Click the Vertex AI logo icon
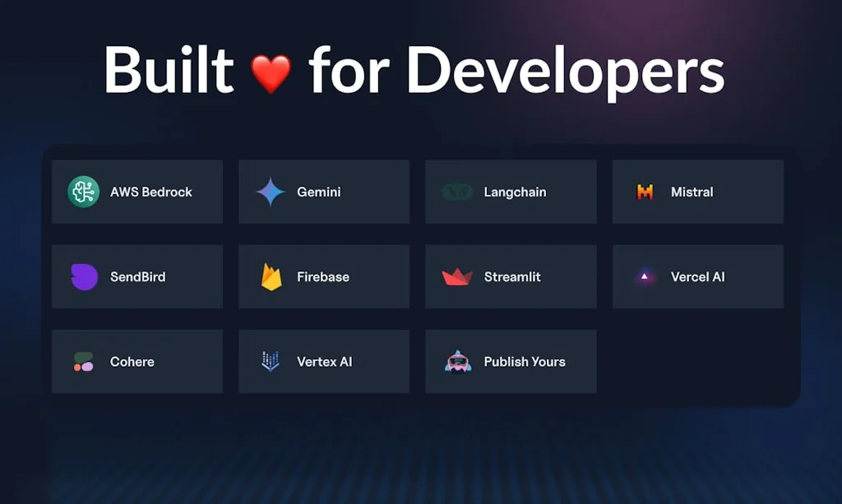Screen dimensions: 842x504 [x=270, y=361]
